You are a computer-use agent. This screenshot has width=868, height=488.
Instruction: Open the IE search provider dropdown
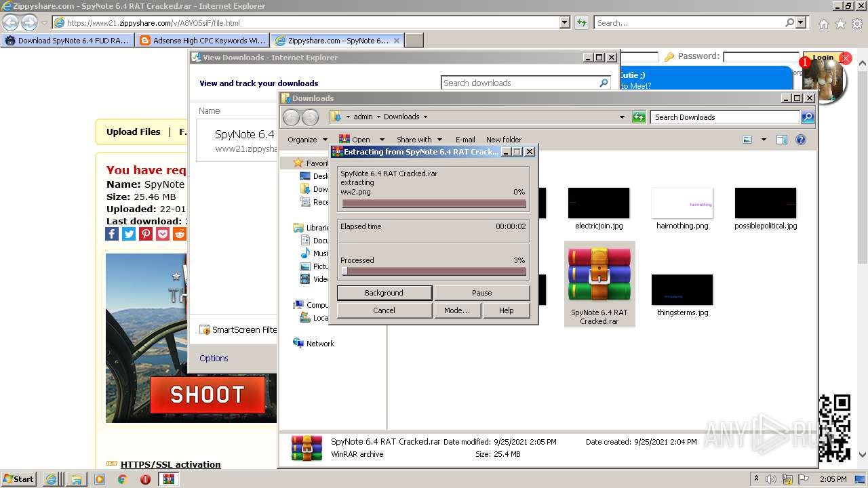point(802,22)
